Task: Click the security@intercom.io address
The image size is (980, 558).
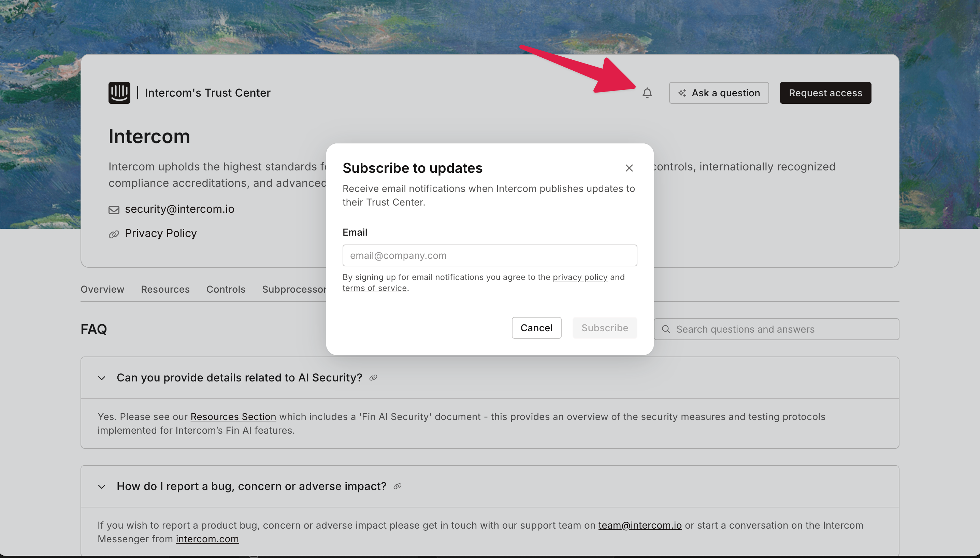Action: pyautogui.click(x=179, y=209)
